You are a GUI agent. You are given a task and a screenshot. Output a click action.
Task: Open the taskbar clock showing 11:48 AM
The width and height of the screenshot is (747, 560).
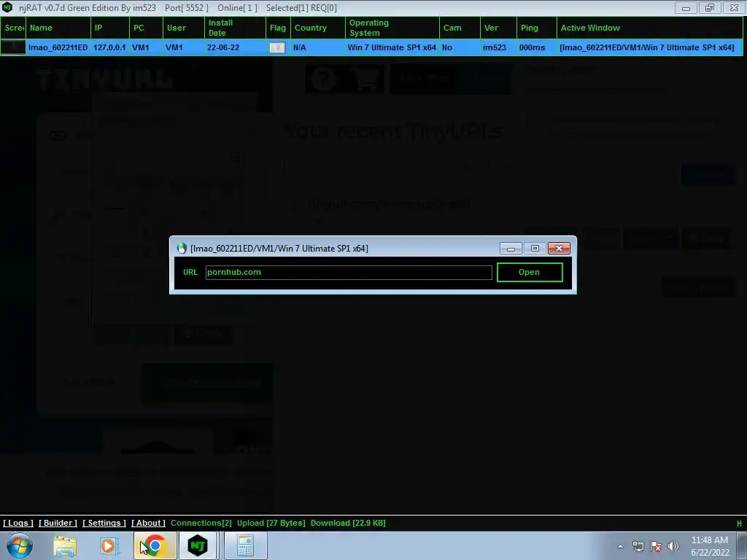710,546
